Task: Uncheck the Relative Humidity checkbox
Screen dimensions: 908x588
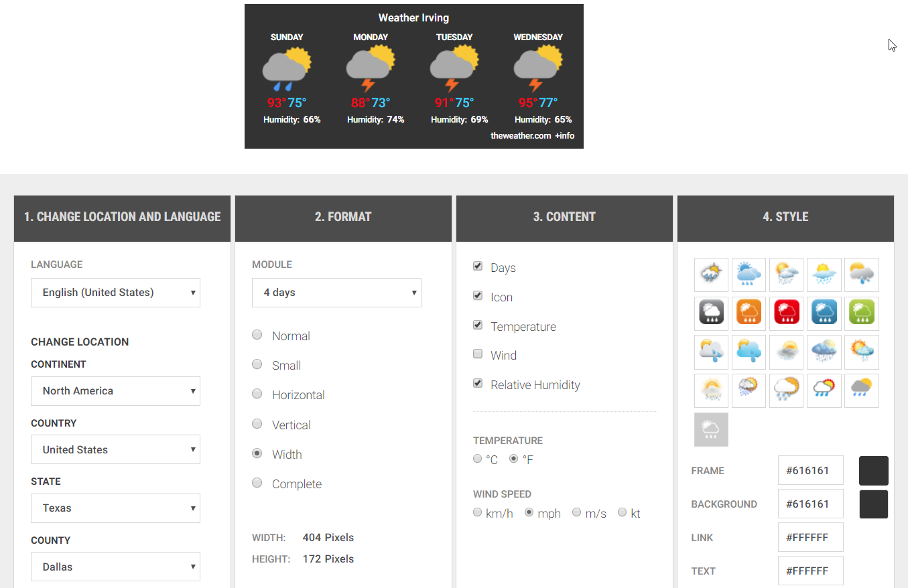Action: (x=478, y=383)
